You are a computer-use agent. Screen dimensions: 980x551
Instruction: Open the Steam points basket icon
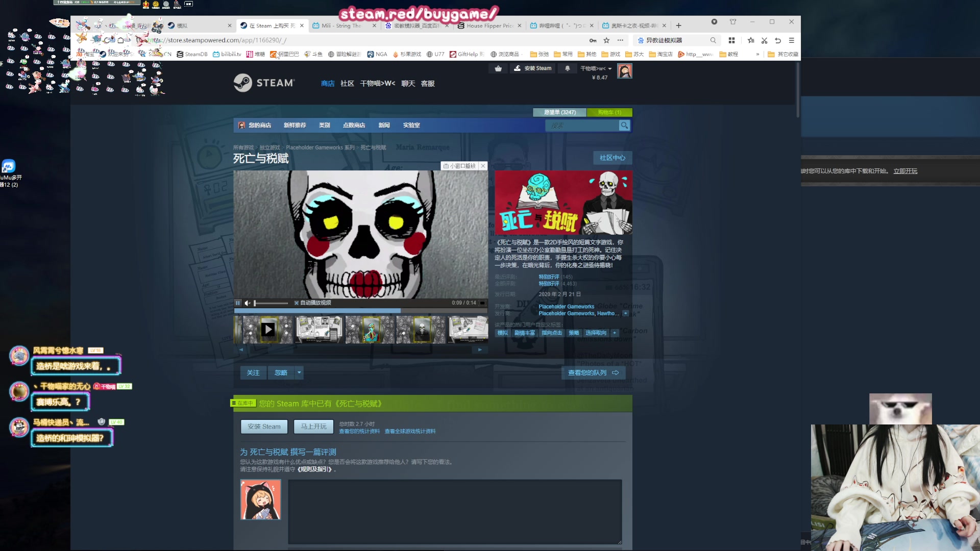click(498, 68)
